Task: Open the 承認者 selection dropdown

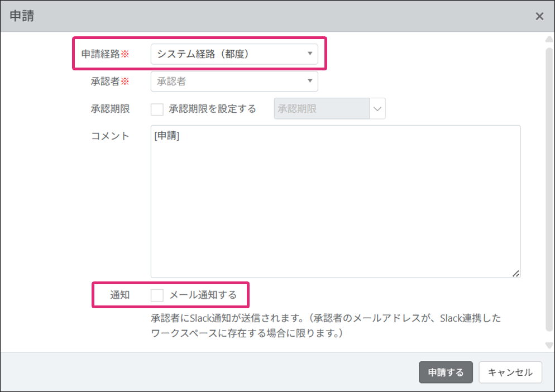Action: (x=229, y=82)
